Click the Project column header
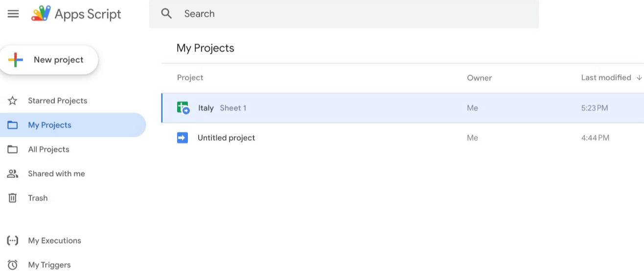The width and height of the screenshot is (644, 274). coord(190,77)
